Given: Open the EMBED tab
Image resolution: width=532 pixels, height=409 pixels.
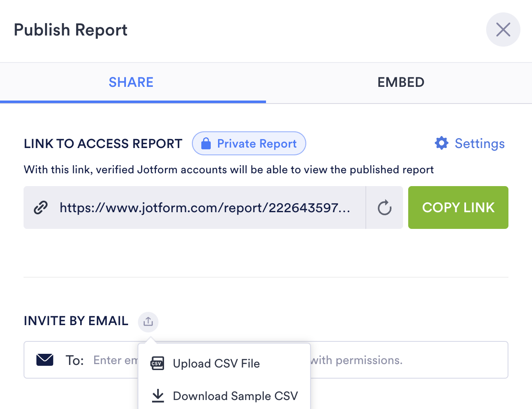Looking at the screenshot, I should tap(400, 82).
